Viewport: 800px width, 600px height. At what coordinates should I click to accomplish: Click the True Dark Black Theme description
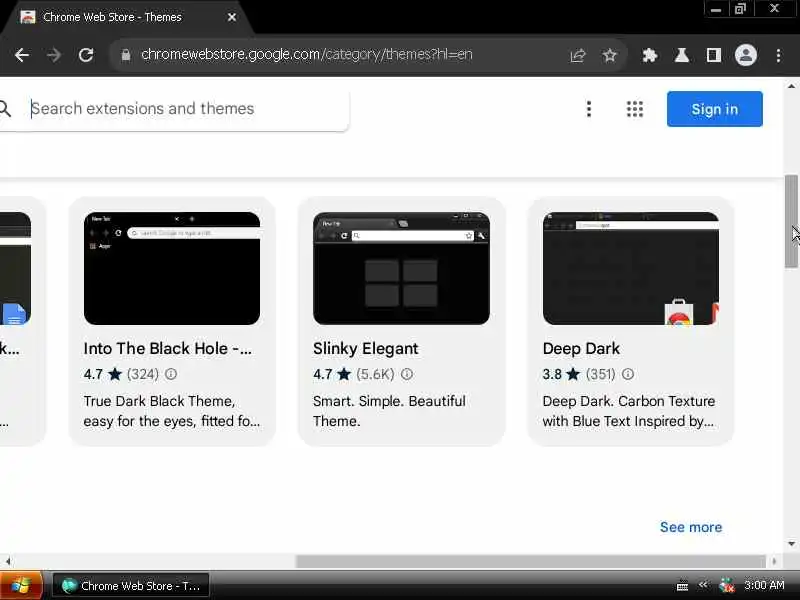click(x=172, y=411)
